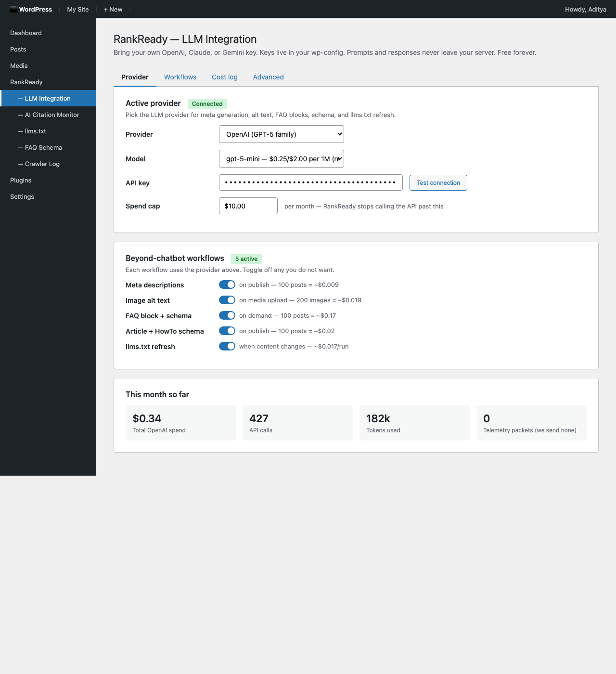Open the Provider dropdown showing OpenAI
The height and width of the screenshot is (674, 616).
click(x=282, y=134)
